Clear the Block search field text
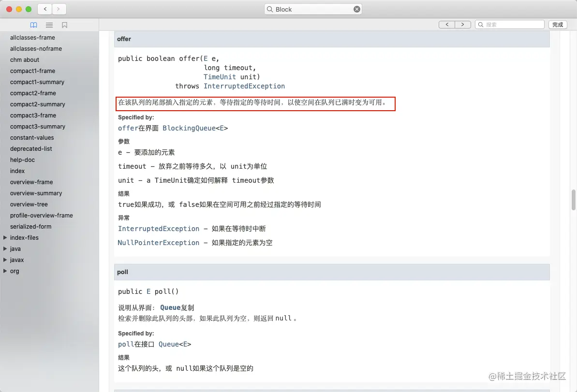This screenshot has height=392, width=577. point(356,9)
